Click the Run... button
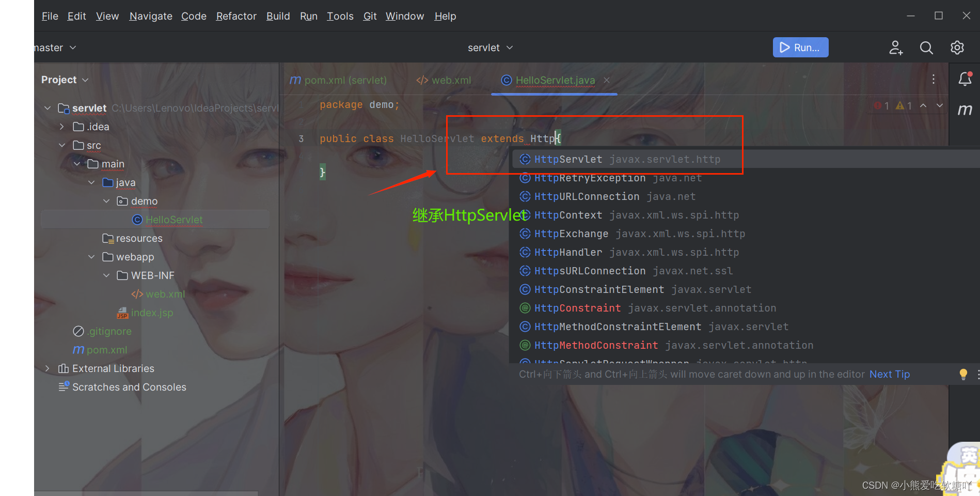The height and width of the screenshot is (496, 980). click(x=800, y=48)
